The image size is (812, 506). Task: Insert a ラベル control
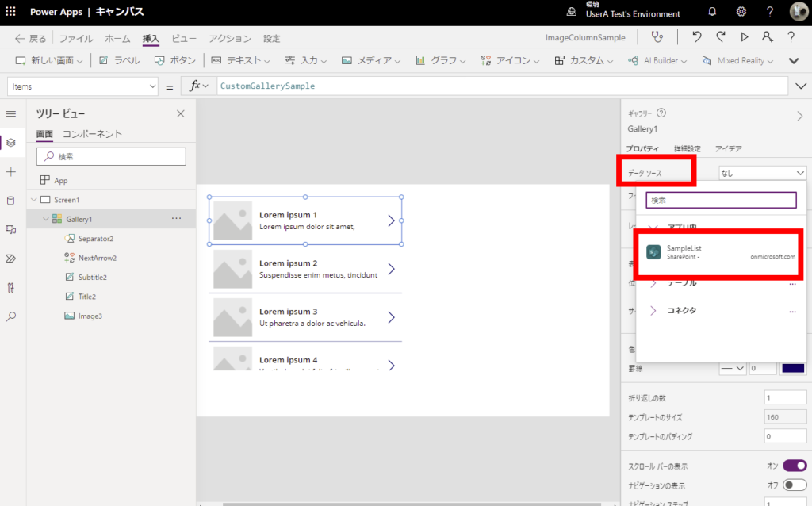coord(119,60)
